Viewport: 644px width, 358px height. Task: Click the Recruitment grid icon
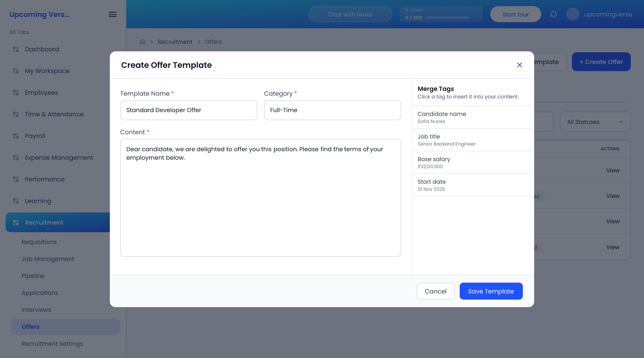(16, 223)
